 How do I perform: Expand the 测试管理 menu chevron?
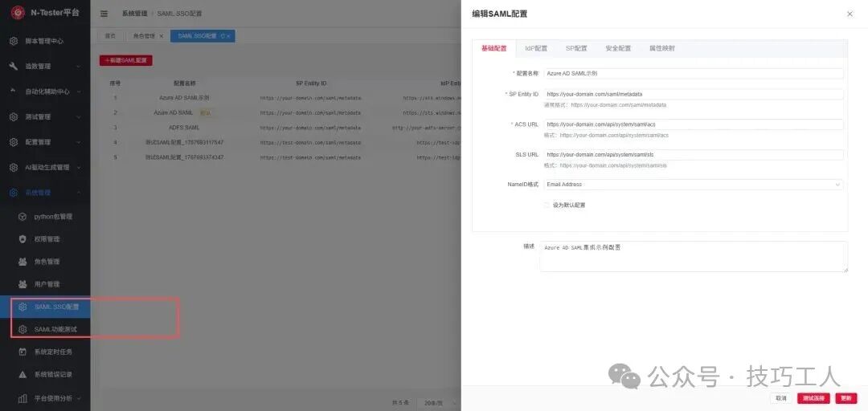(78, 116)
